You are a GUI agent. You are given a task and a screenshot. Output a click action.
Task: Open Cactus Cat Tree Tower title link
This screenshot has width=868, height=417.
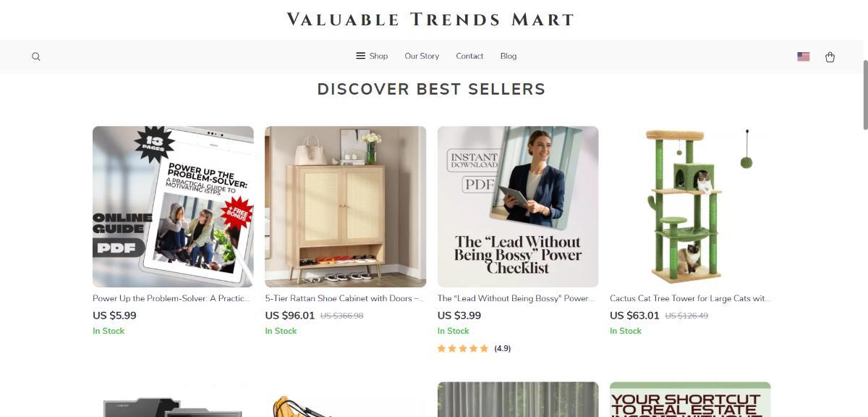click(x=690, y=298)
